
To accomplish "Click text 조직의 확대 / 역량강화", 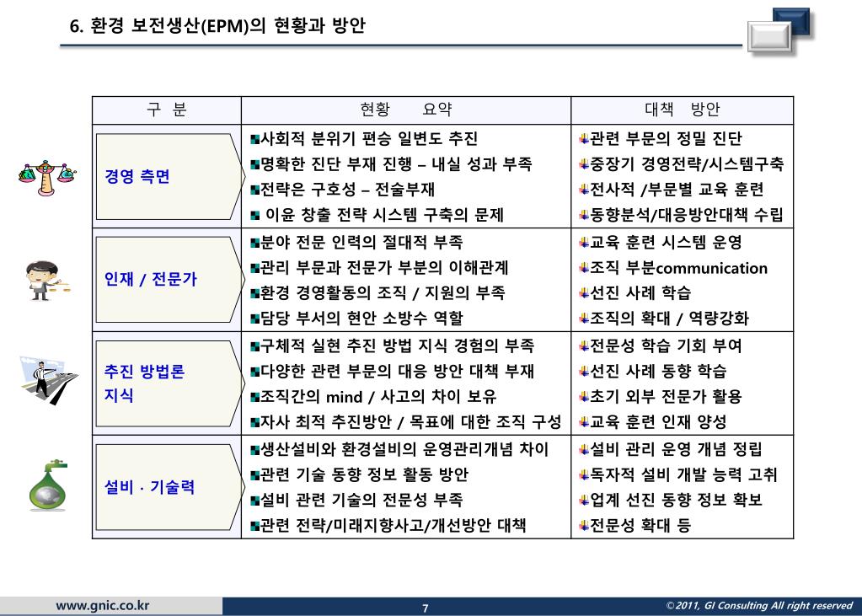I will (669, 318).
